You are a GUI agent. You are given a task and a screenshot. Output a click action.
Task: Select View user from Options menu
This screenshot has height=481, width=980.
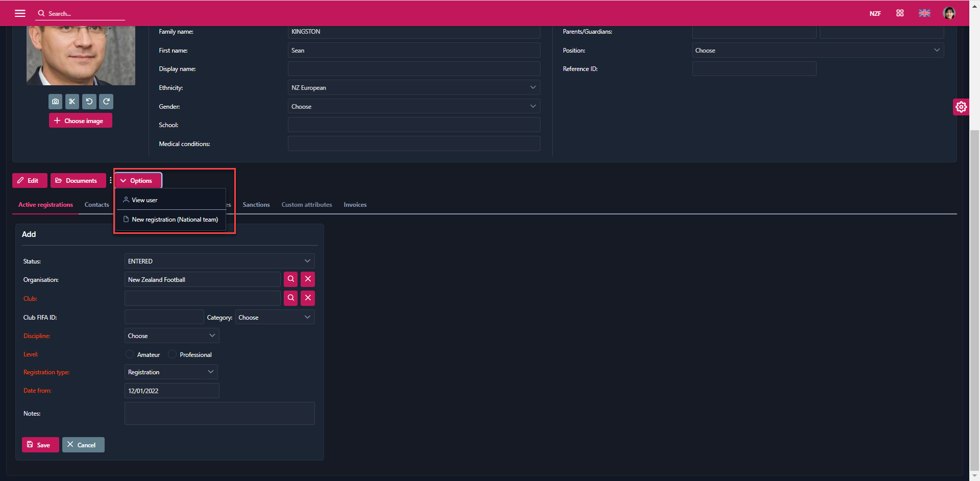coord(144,200)
